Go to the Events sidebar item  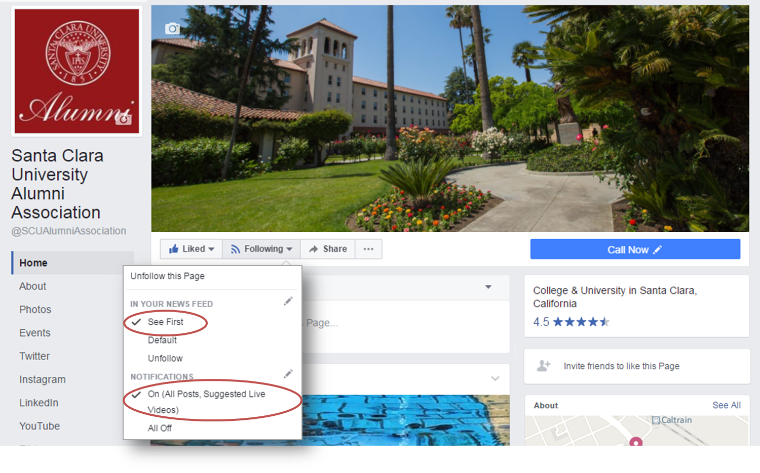click(35, 333)
